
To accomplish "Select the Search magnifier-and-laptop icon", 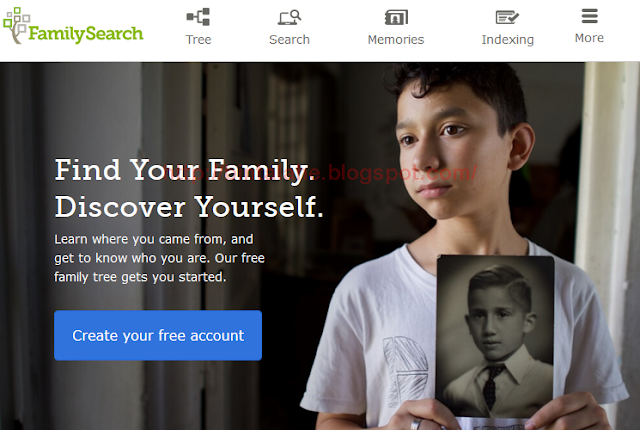I will [289, 18].
